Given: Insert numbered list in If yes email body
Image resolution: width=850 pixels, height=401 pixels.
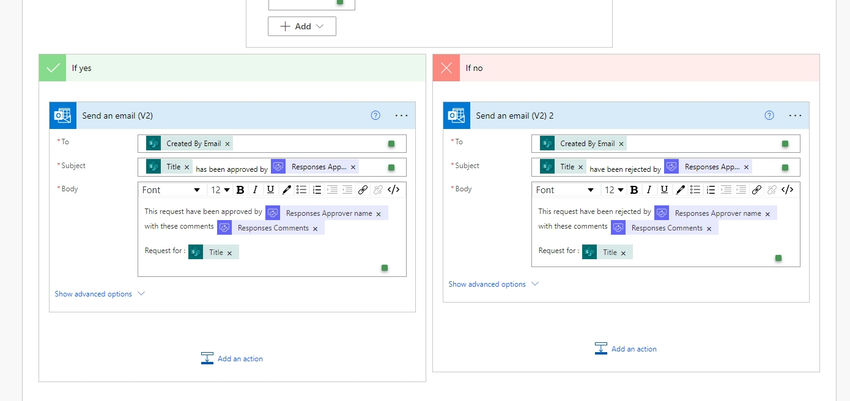Looking at the screenshot, I should (x=317, y=190).
